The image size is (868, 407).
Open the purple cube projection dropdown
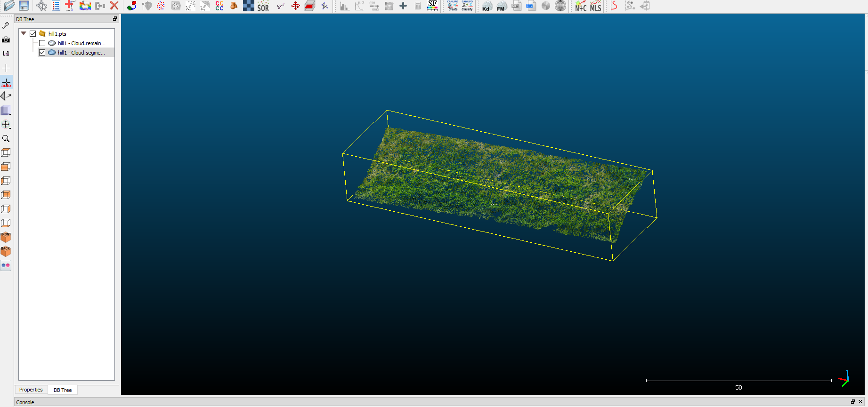pos(6,111)
